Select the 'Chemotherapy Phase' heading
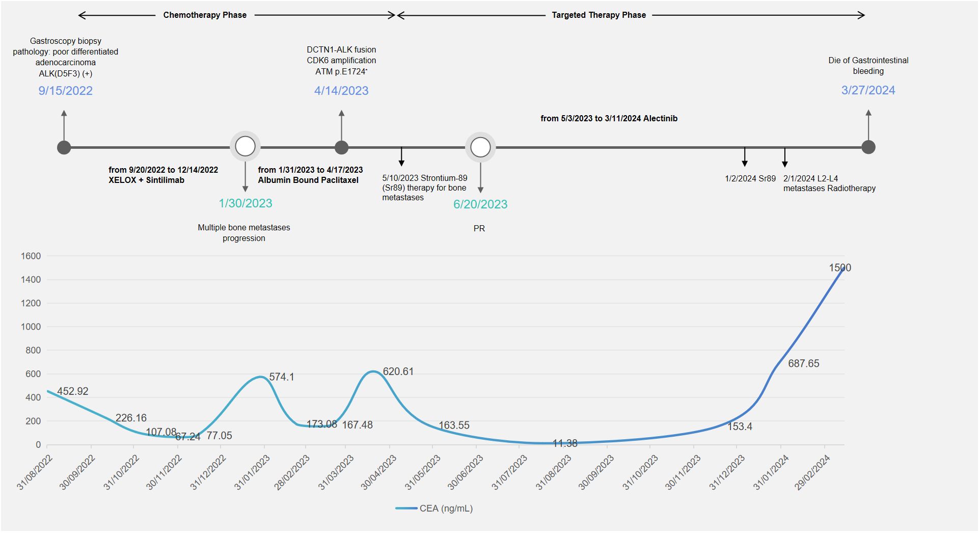This screenshot has height=533, width=980. pyautogui.click(x=205, y=15)
